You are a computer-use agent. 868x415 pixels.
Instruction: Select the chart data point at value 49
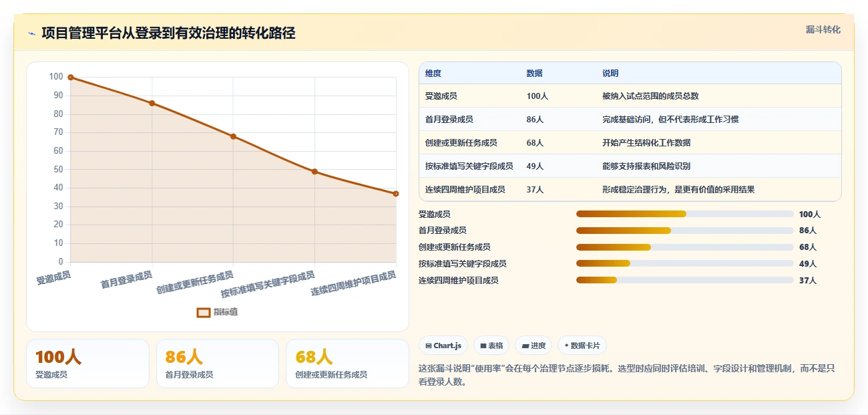314,172
